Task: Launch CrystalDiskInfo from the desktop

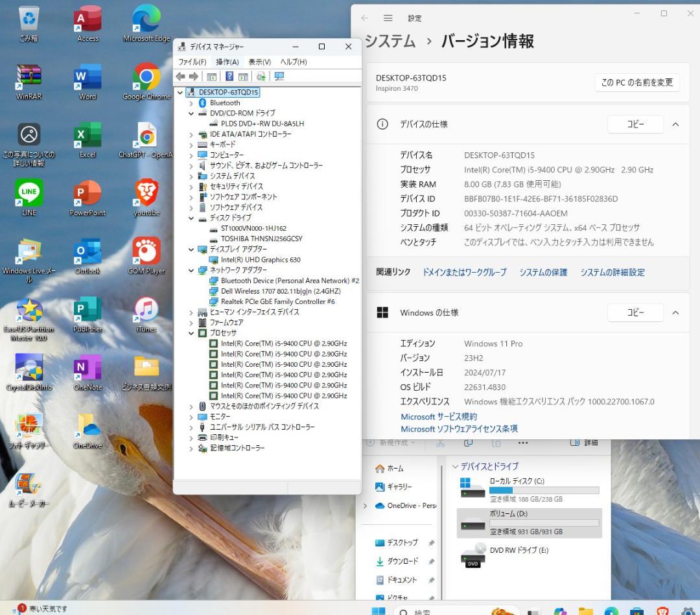Action: click(29, 367)
